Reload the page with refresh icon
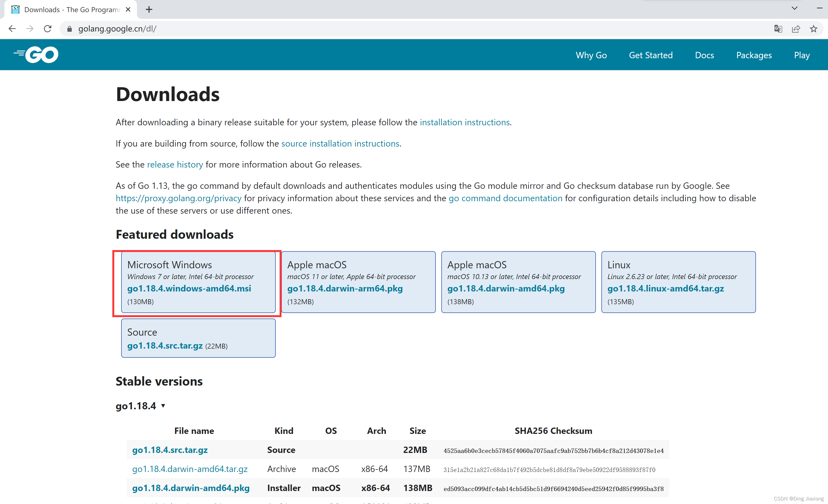This screenshot has height=504, width=828. pos(48,28)
